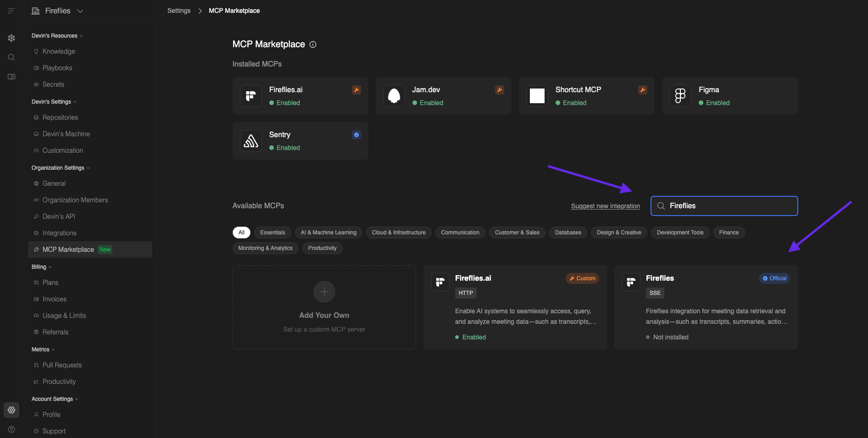This screenshot has width=868, height=438.
Task: Open Devin's Machine settings
Action: [90, 134]
